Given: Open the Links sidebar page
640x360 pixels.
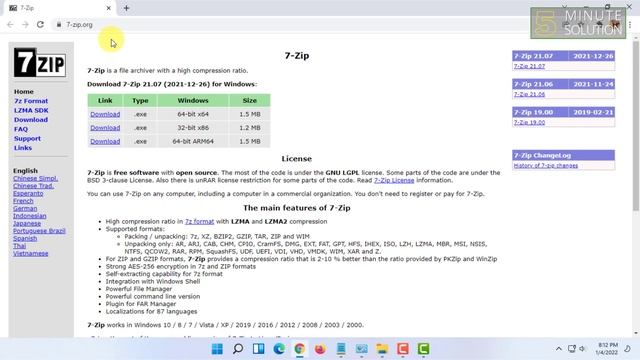Looking at the screenshot, I should pyautogui.click(x=23, y=148).
